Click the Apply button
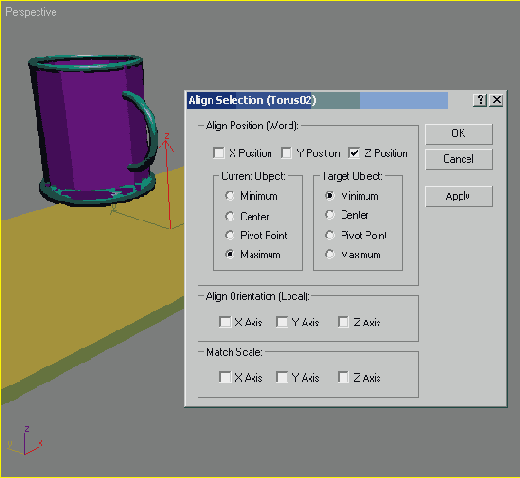The width and height of the screenshot is (520, 478). point(459,196)
